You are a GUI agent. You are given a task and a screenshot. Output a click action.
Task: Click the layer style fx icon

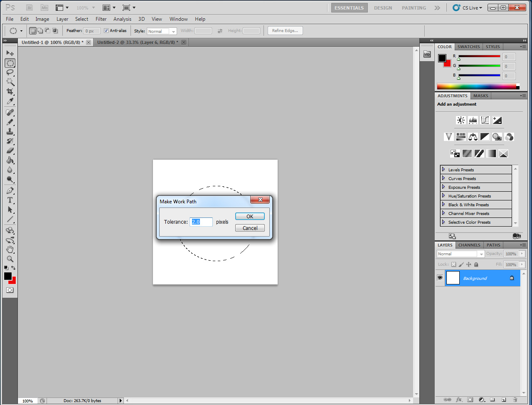[x=459, y=400]
